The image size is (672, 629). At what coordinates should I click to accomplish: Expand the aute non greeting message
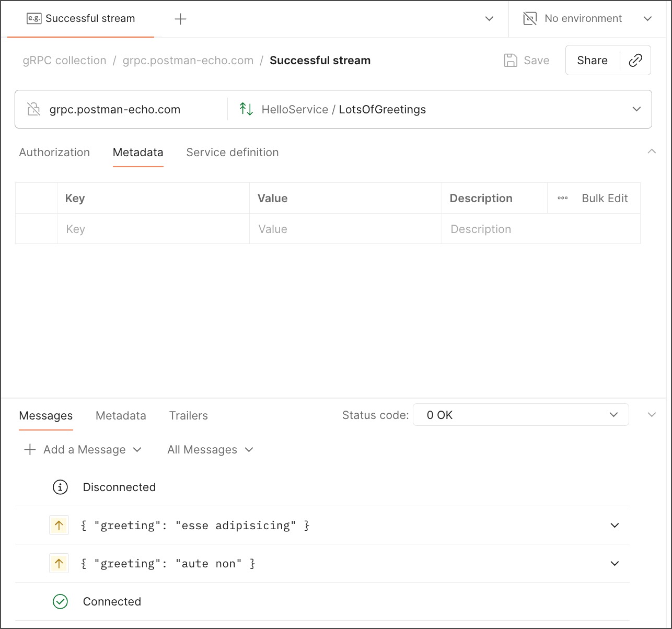(615, 563)
